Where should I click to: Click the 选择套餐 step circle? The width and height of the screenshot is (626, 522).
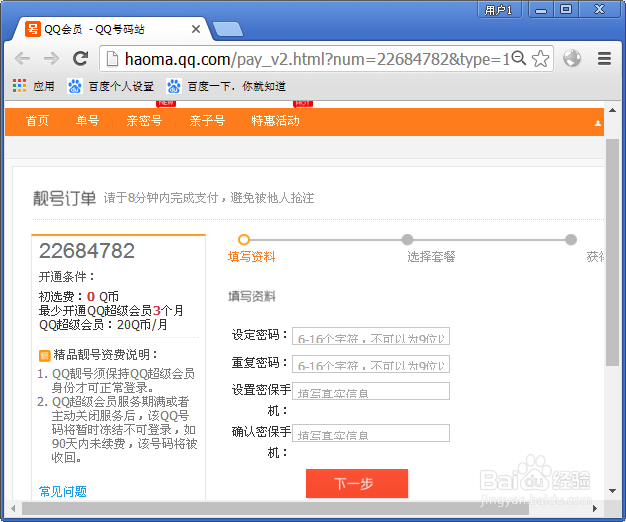[x=407, y=239]
